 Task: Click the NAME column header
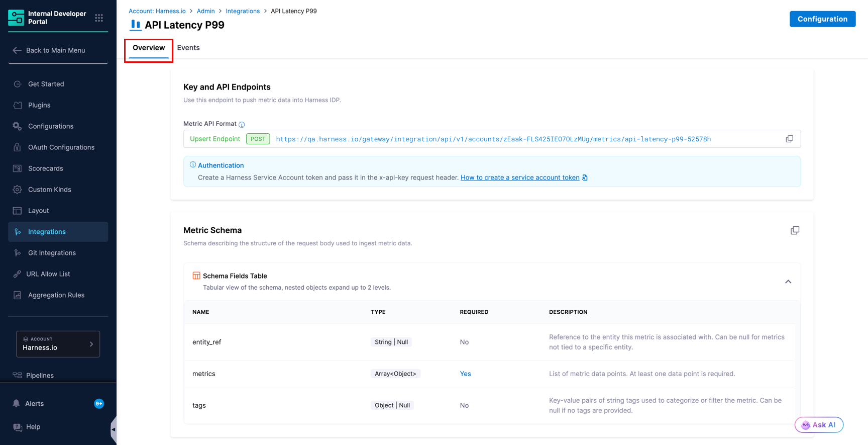(x=200, y=312)
